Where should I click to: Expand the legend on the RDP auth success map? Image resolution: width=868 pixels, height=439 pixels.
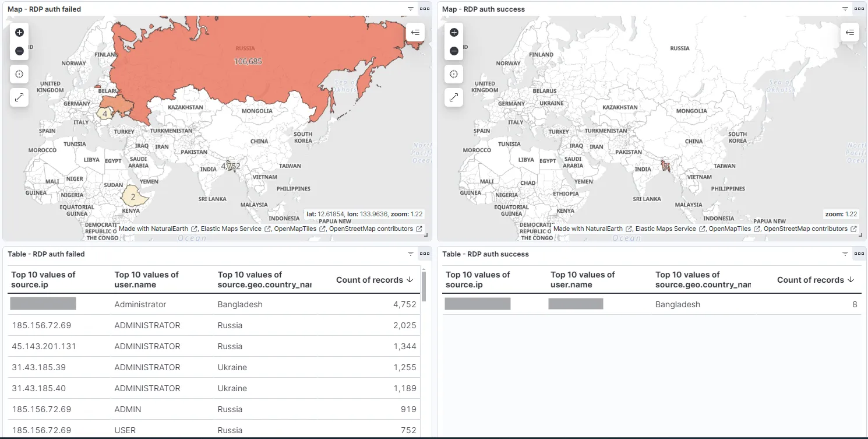point(849,32)
